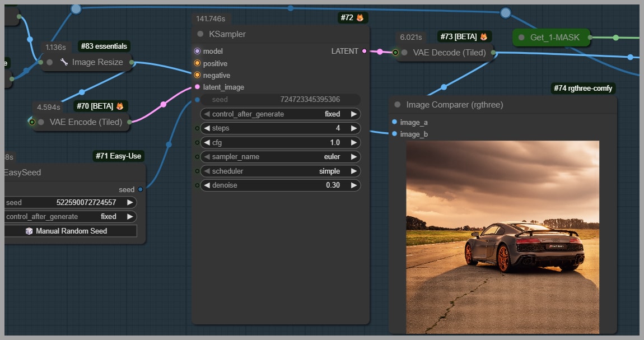Click the dice icon on Manual Random Seed
The height and width of the screenshot is (340, 644).
coord(29,231)
